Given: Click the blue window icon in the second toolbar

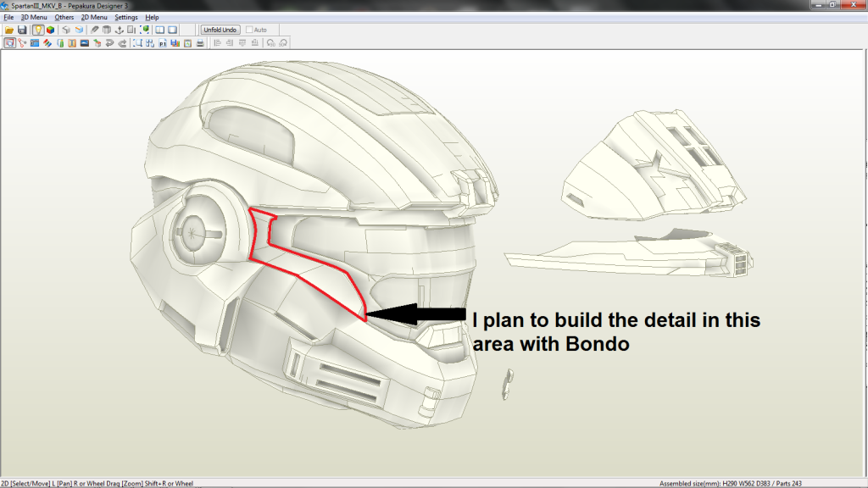Looking at the screenshot, I should pos(35,43).
